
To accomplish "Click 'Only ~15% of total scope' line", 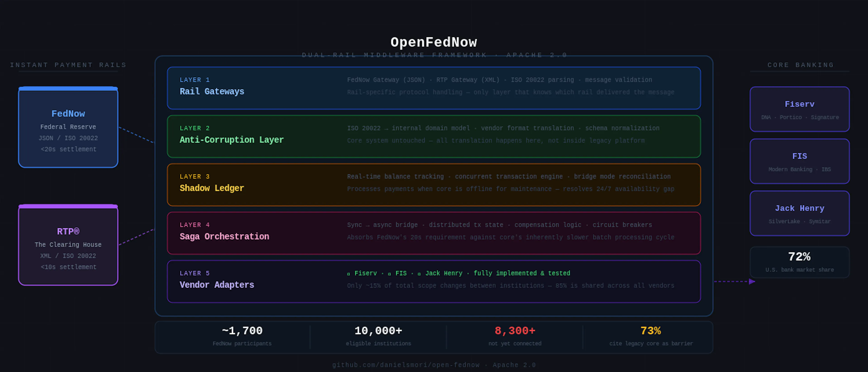I will tap(510, 285).
